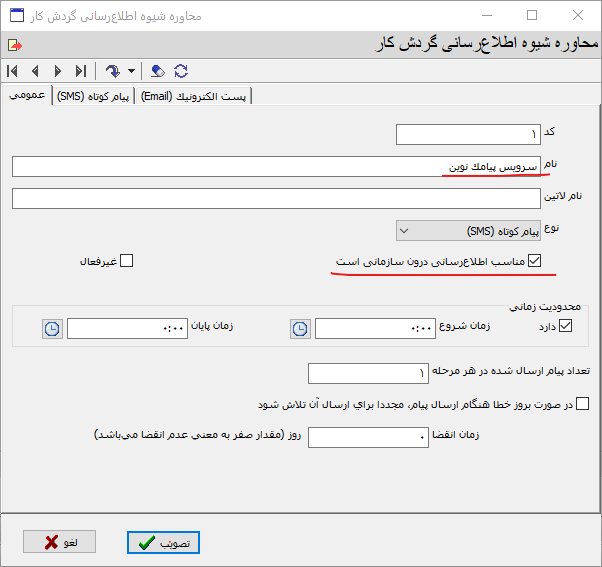Open the clock picker for زمان شروع
Viewport: 602px width, 567px height.
tap(300, 328)
